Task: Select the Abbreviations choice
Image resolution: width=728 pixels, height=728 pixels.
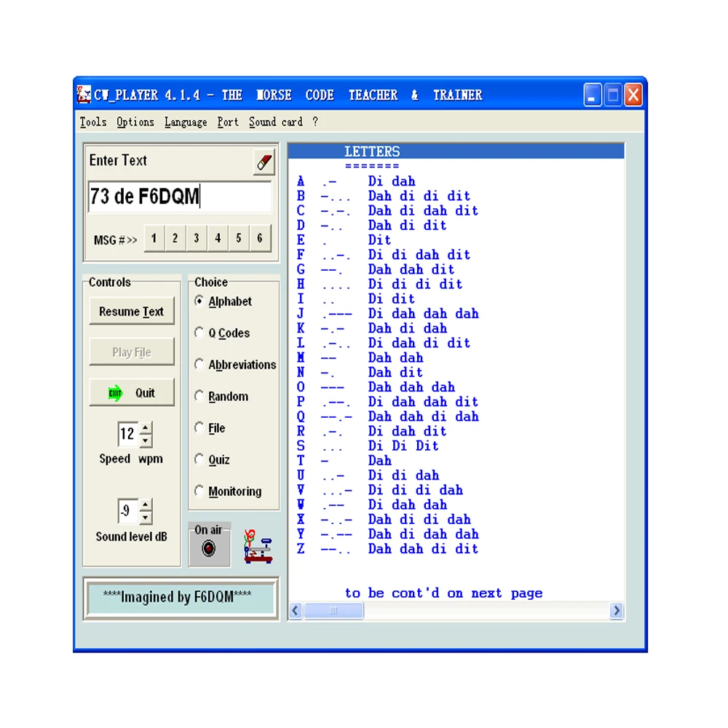Action: pyautogui.click(x=199, y=365)
